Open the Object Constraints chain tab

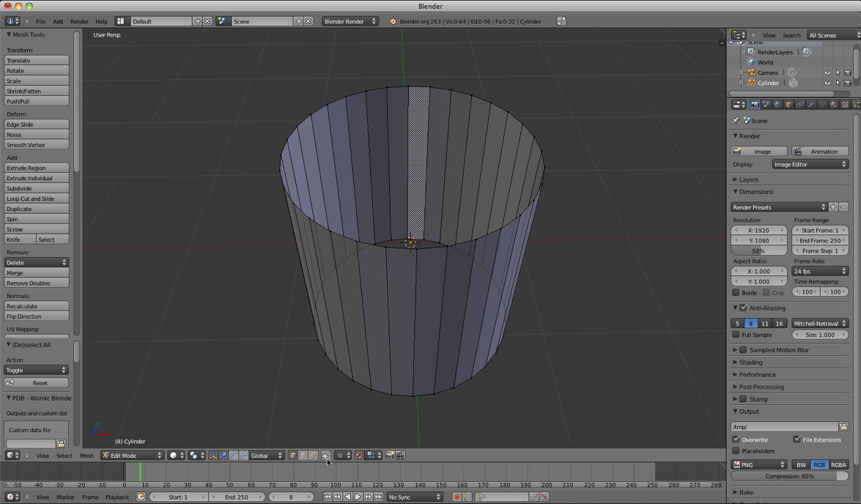coord(800,104)
